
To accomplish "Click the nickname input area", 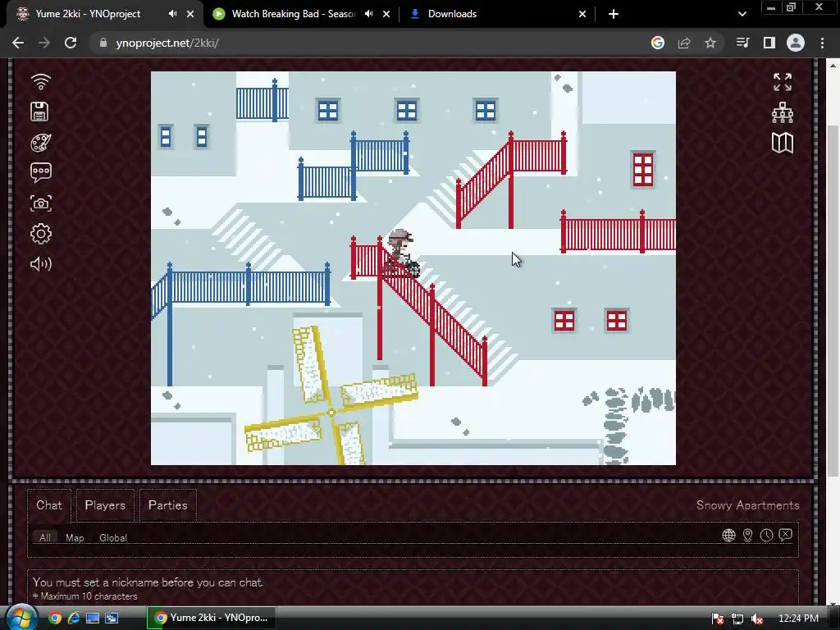I will [413, 587].
